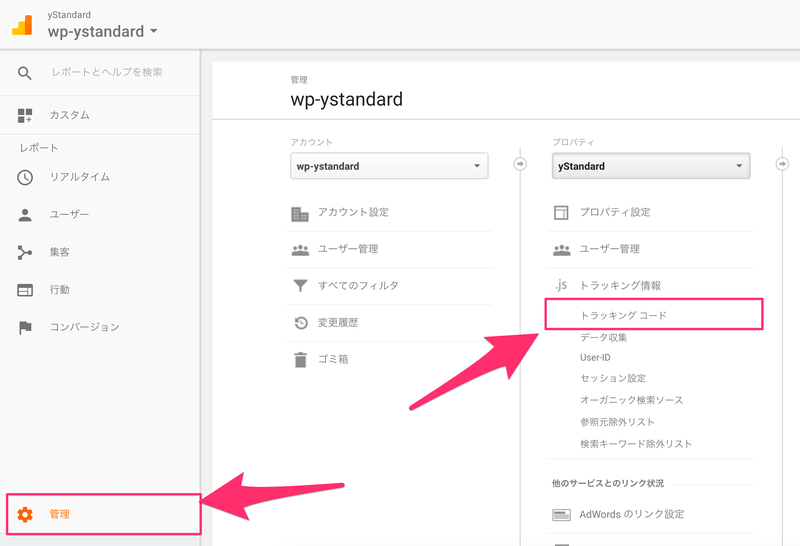Click the プロパティ設定 layout icon
Image resolution: width=800 pixels, height=546 pixels.
click(x=561, y=212)
